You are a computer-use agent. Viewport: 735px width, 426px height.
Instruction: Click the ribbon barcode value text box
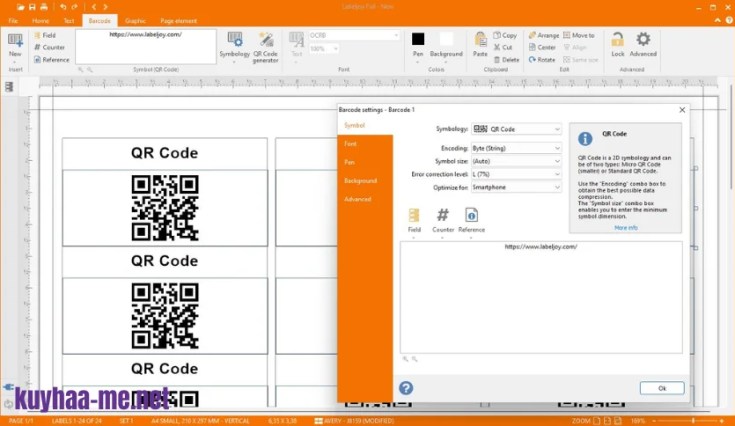click(146, 47)
